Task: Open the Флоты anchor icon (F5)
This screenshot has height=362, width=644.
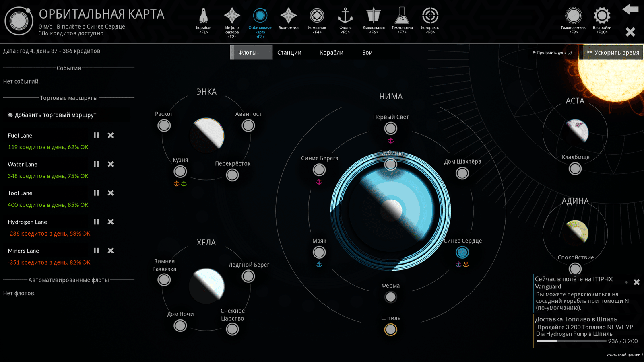Action: 345,16
